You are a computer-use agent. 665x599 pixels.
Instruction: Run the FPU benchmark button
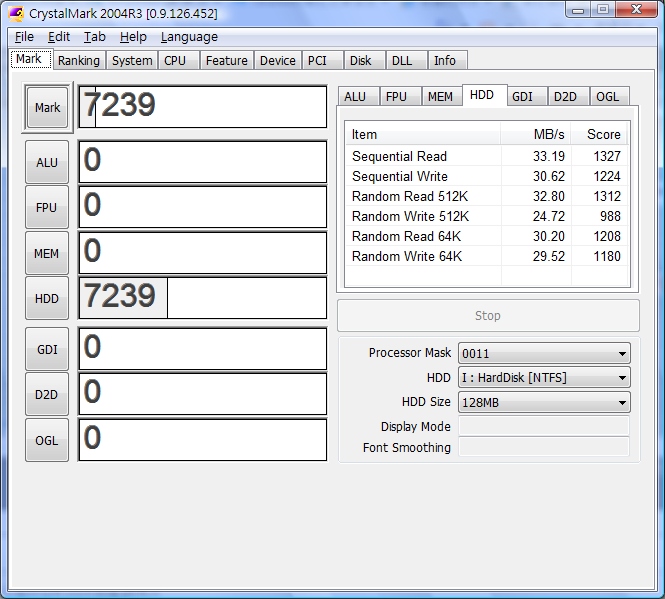point(47,207)
